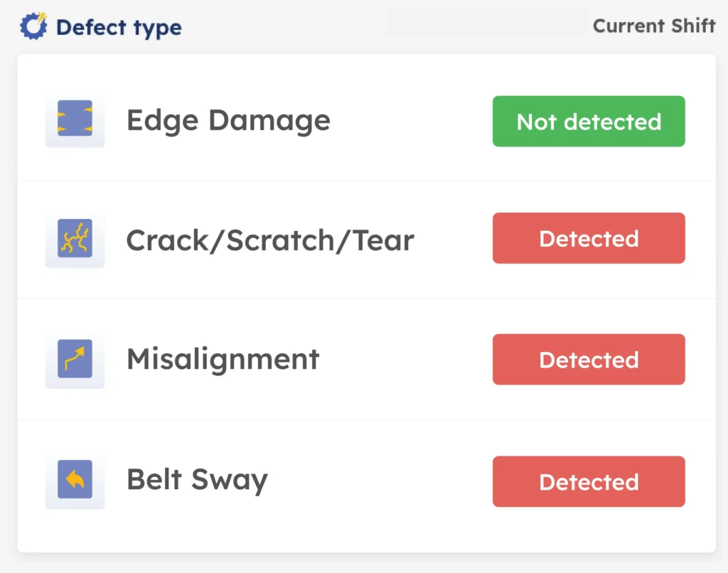Click the Defect type heading
This screenshot has width=728, height=573.
click(x=118, y=28)
